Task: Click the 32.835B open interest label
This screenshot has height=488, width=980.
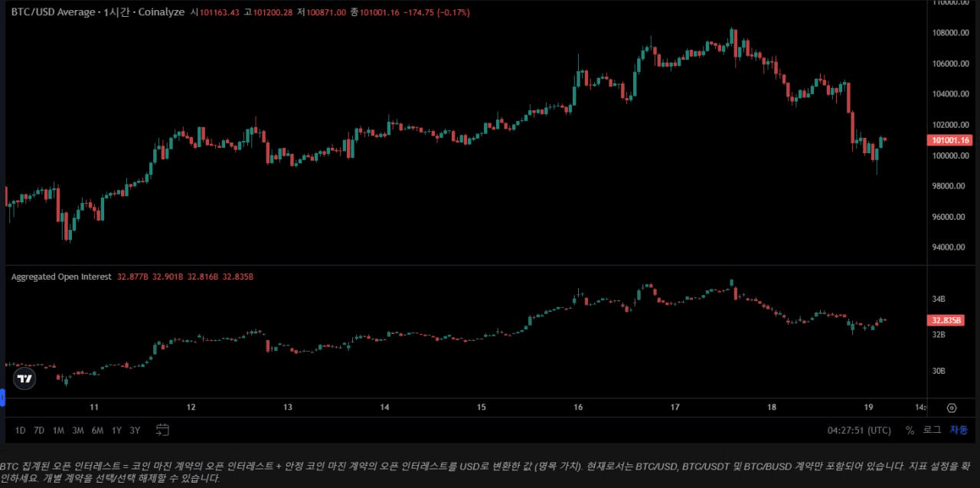Action: [946, 320]
